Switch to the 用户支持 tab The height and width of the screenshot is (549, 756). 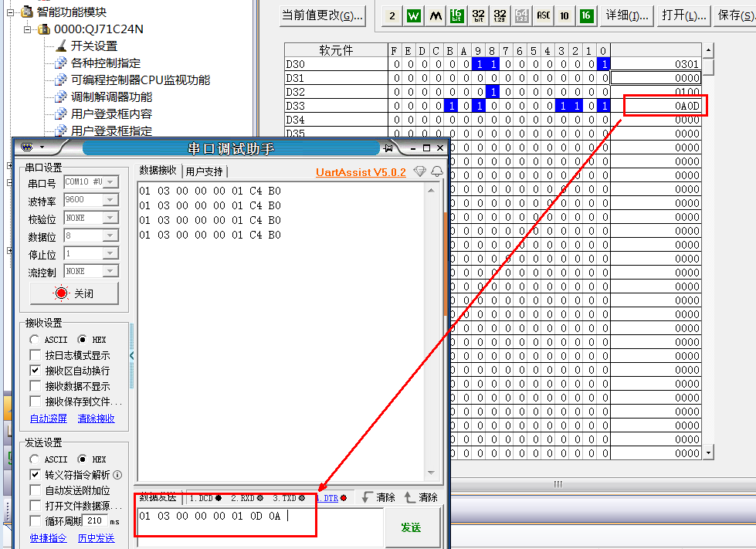pyautogui.click(x=204, y=171)
